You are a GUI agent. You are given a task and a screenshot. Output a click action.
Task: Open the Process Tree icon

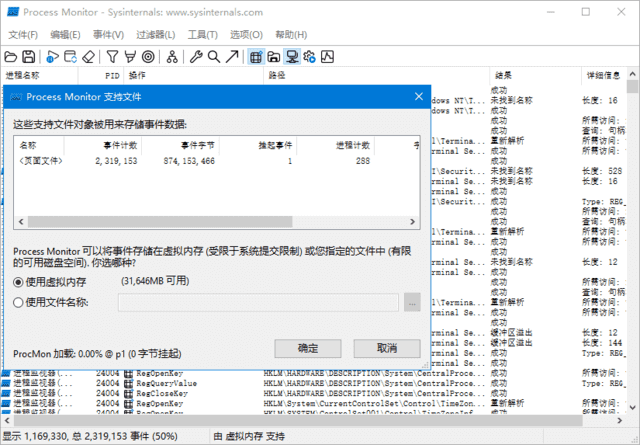(x=172, y=57)
